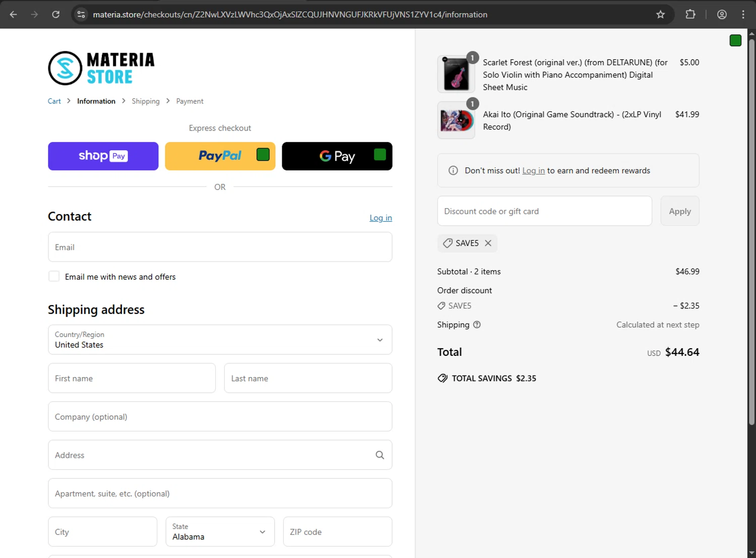This screenshot has height=558, width=756.
Task: Focus the Email input field
Action: [220, 247]
